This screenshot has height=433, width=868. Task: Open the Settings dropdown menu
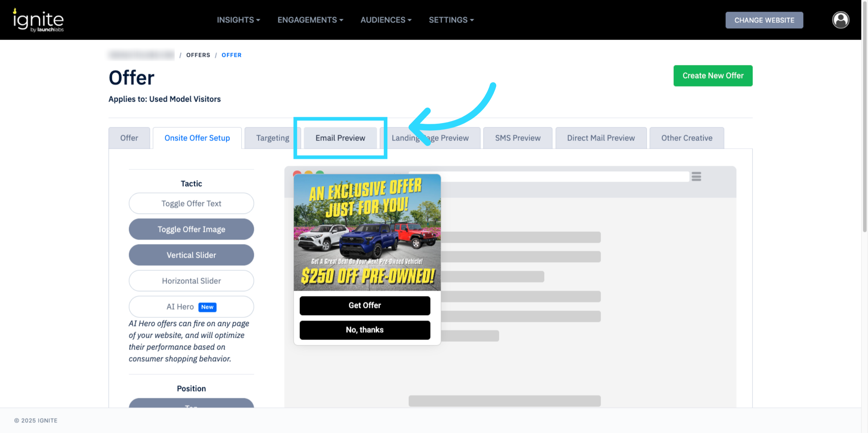tap(451, 20)
